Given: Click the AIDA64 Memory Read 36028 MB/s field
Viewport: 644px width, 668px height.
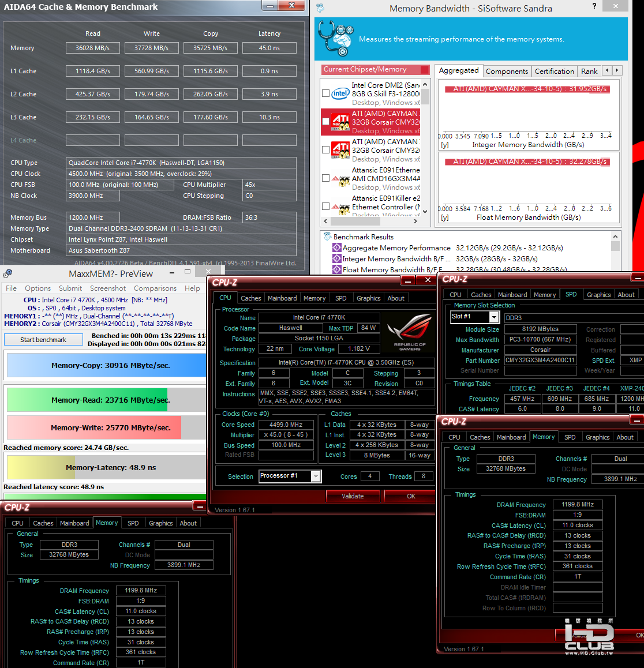Looking at the screenshot, I should click(93, 48).
